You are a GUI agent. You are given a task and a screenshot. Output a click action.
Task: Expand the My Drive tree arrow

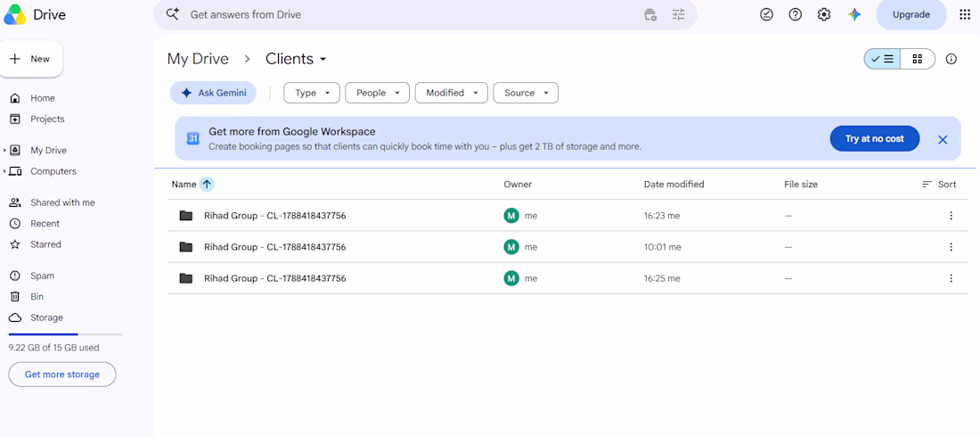click(4, 150)
